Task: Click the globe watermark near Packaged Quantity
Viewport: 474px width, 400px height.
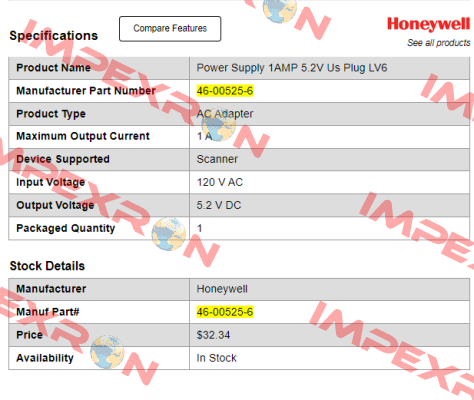Action: point(169,234)
